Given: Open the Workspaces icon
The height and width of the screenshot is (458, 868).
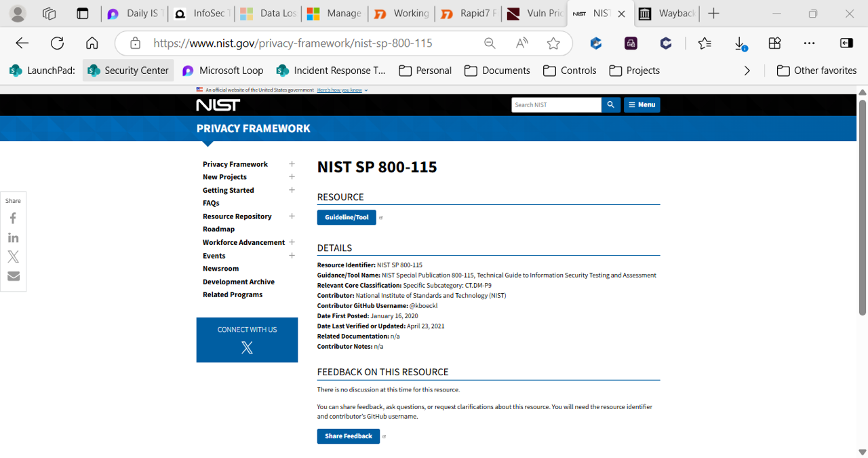Looking at the screenshot, I should pyautogui.click(x=49, y=14).
